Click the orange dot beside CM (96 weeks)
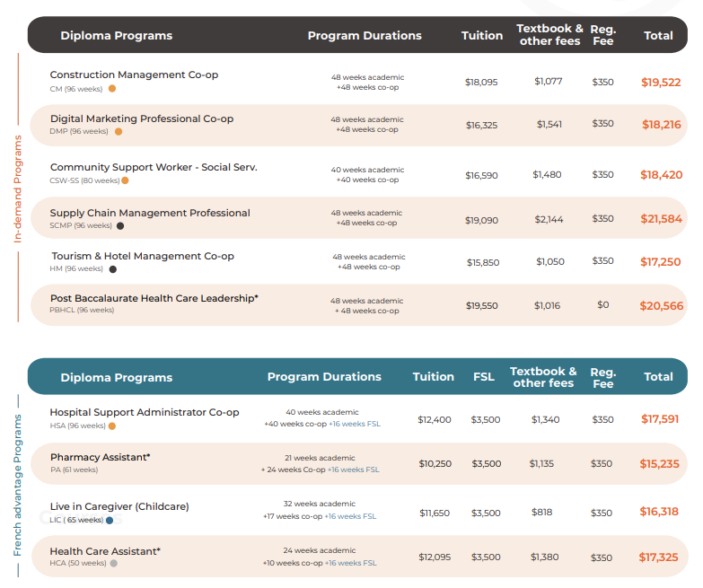Screen dimensions: 703x588 (112, 89)
